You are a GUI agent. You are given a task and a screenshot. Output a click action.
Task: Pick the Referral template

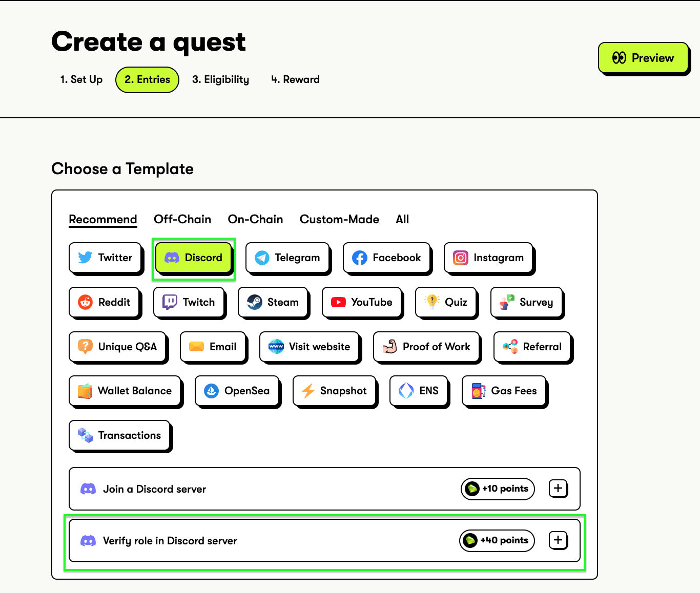(x=532, y=347)
